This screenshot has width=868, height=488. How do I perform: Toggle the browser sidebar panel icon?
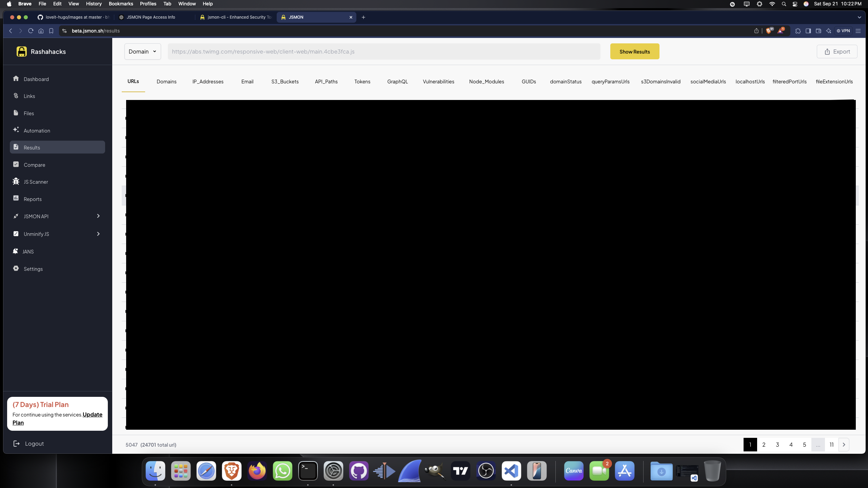808,31
